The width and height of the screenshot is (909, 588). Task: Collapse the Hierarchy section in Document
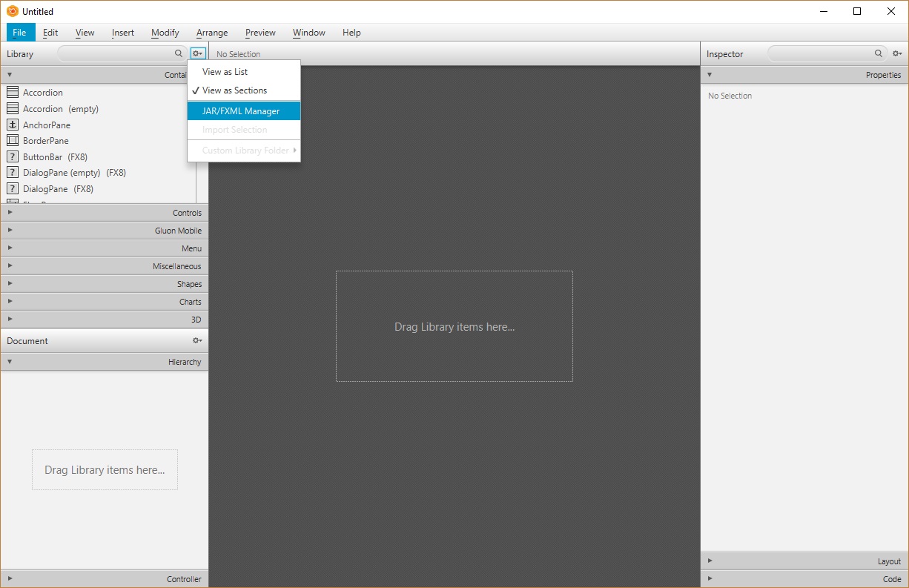click(105, 362)
